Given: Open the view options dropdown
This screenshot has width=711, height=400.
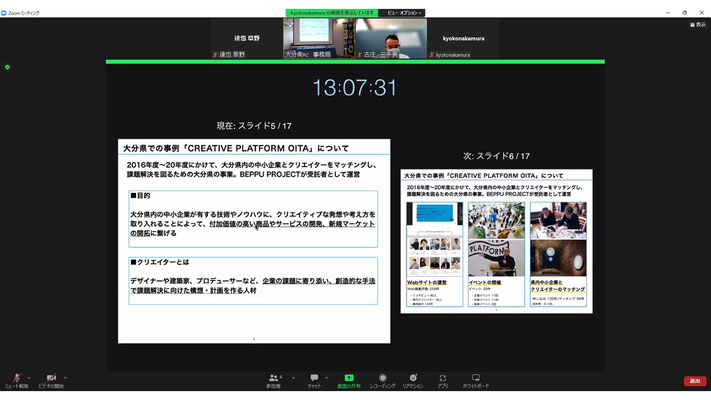Looking at the screenshot, I should (404, 13).
